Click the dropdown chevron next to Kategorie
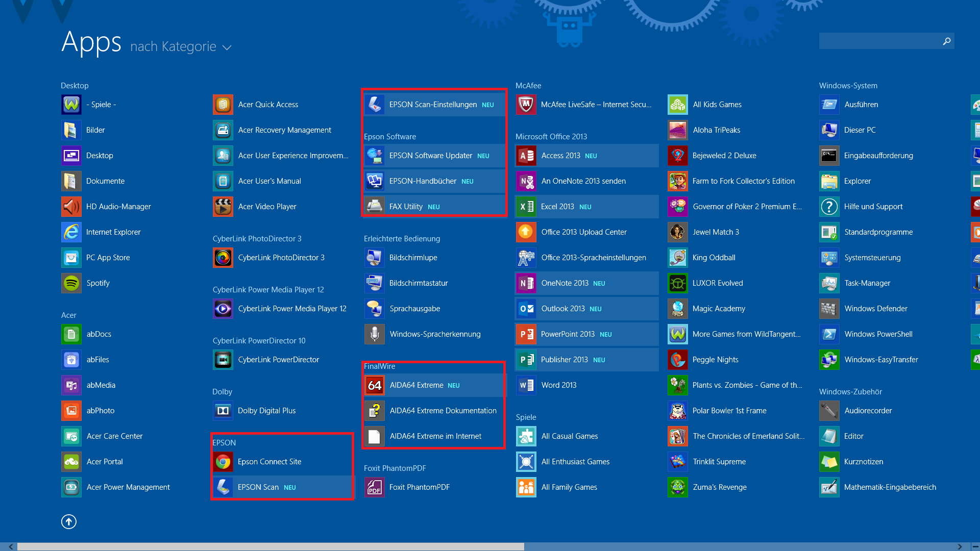980x551 pixels. 227,47
